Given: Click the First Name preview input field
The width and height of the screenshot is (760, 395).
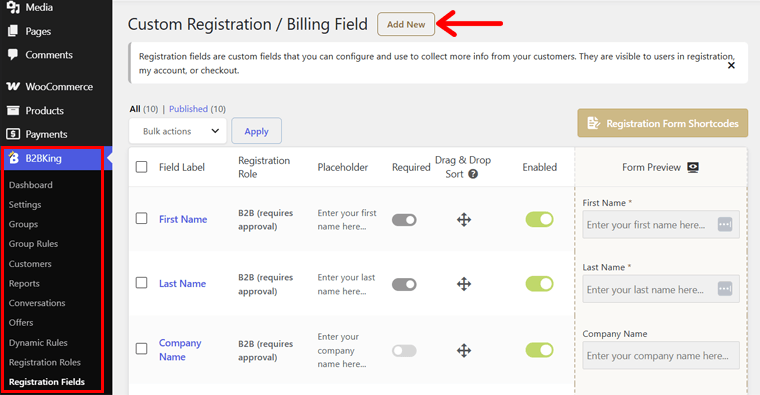Looking at the screenshot, I should [661, 224].
